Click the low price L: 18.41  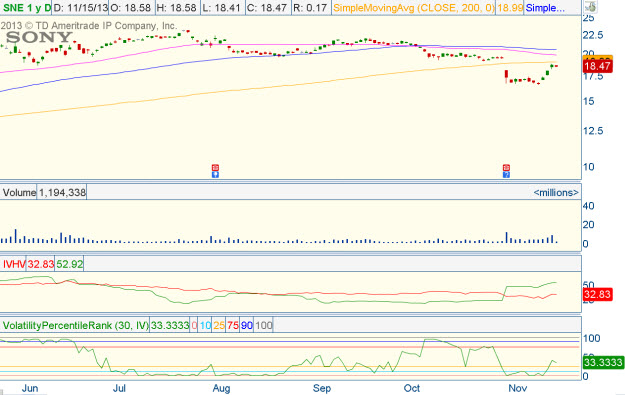coord(221,8)
